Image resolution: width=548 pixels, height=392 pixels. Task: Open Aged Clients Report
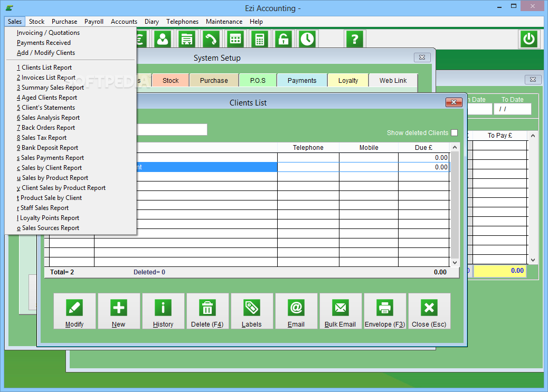click(x=71, y=98)
